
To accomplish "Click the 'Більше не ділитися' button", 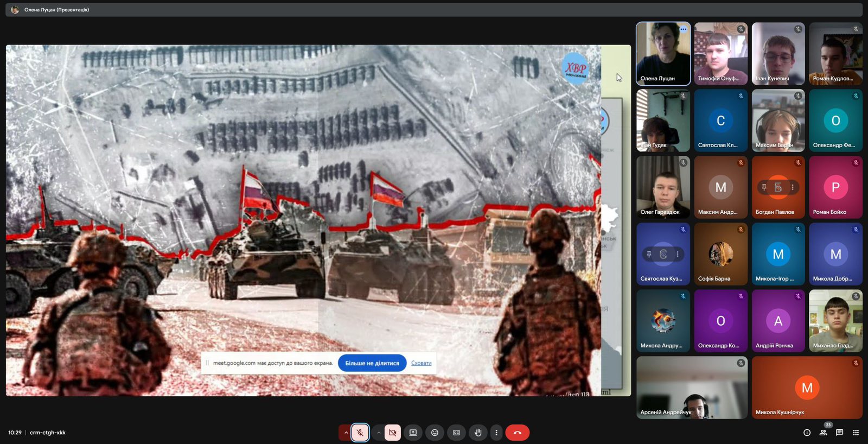I will pyautogui.click(x=372, y=363).
